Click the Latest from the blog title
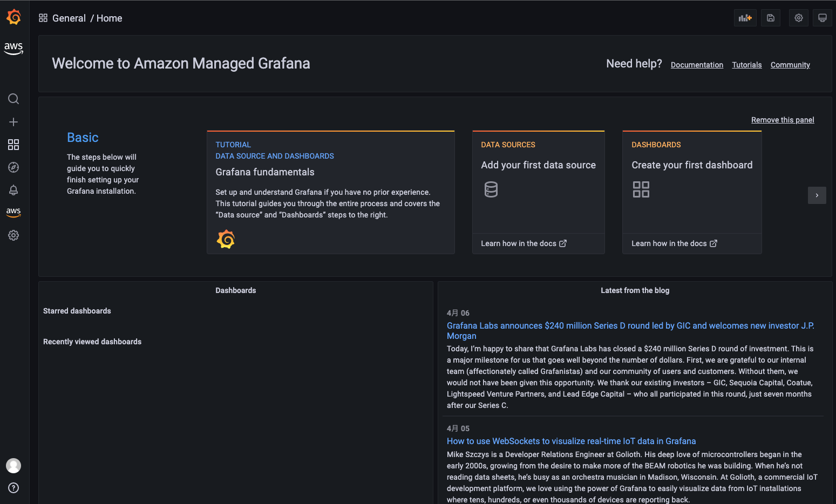836x504 pixels. (x=635, y=290)
